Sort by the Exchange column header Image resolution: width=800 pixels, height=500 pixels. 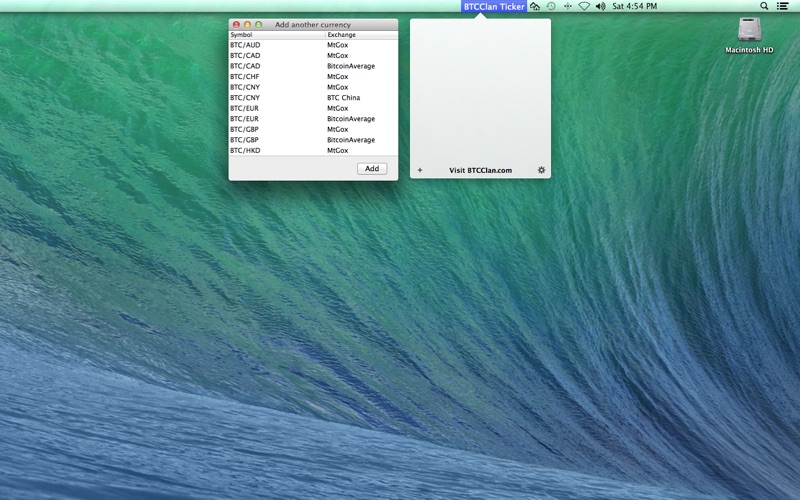tap(362, 35)
